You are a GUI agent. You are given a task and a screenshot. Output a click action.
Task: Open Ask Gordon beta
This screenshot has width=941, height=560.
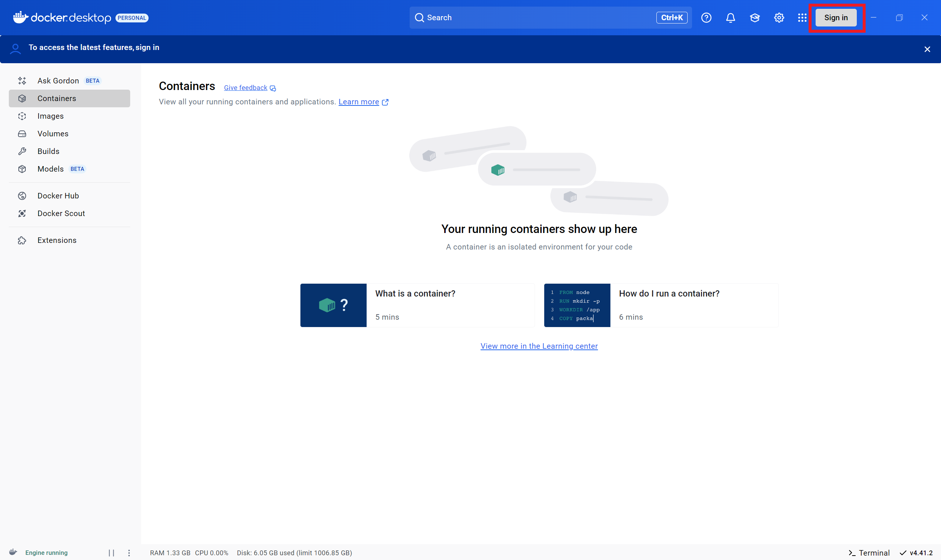click(x=58, y=81)
